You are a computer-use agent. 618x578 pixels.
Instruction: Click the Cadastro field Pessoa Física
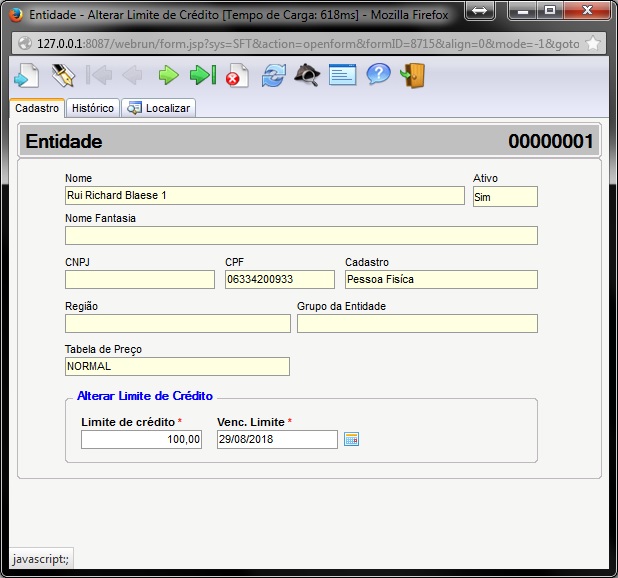tap(441, 279)
